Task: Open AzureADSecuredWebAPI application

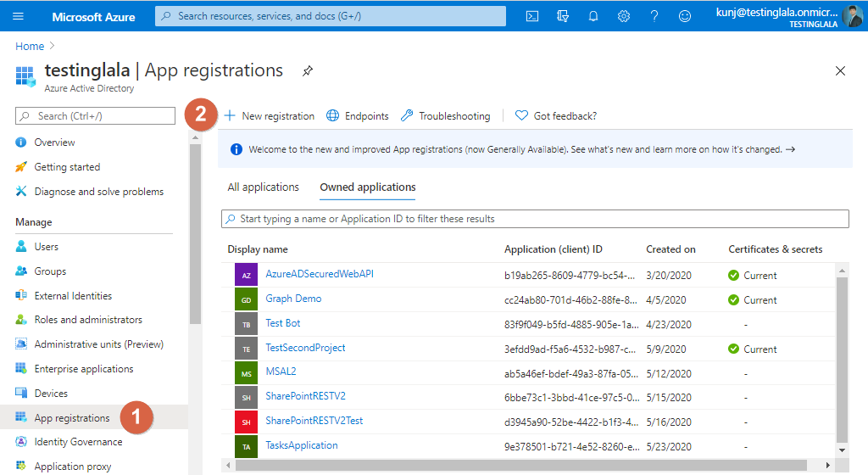Action: click(x=320, y=273)
